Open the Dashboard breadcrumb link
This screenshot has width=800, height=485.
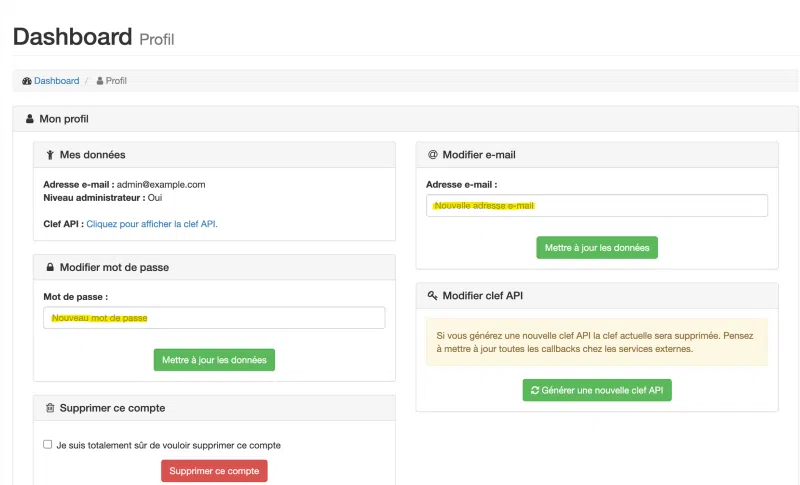pos(56,81)
